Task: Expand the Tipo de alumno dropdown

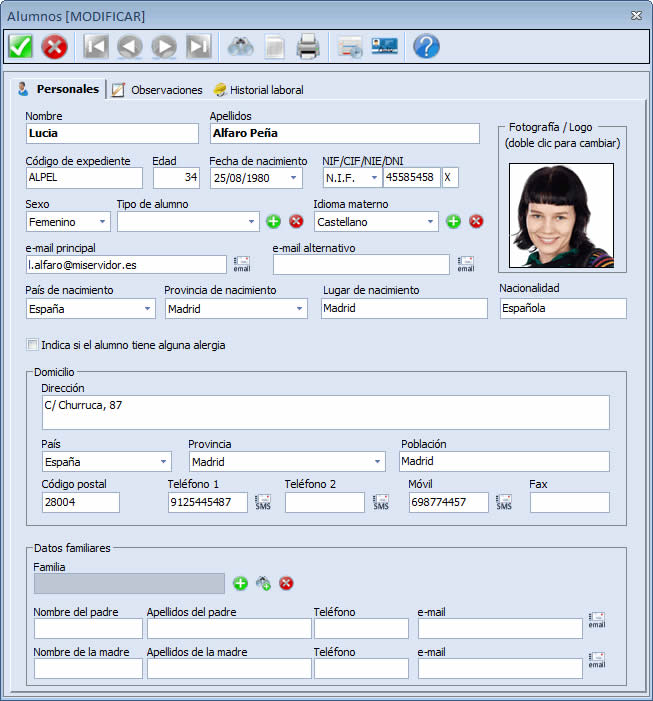Action: [251, 222]
